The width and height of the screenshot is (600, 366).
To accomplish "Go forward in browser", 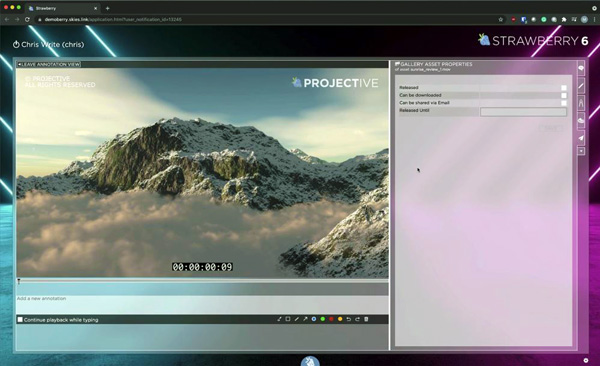I will (x=17, y=19).
